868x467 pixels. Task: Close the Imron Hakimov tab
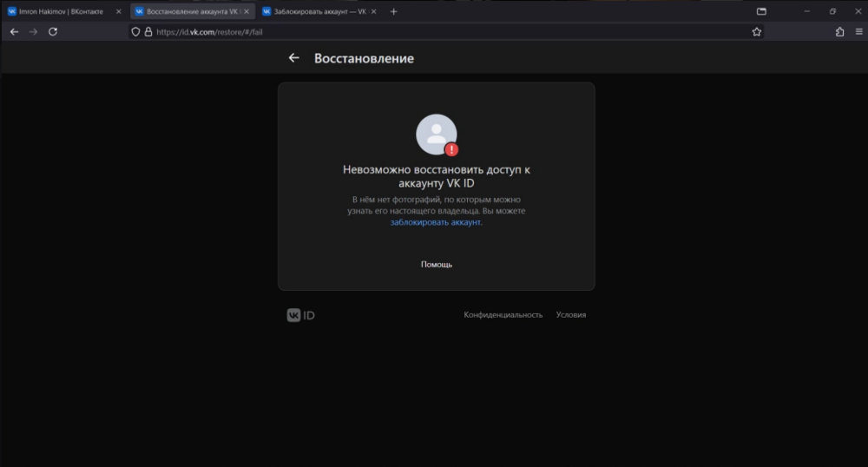pos(118,11)
